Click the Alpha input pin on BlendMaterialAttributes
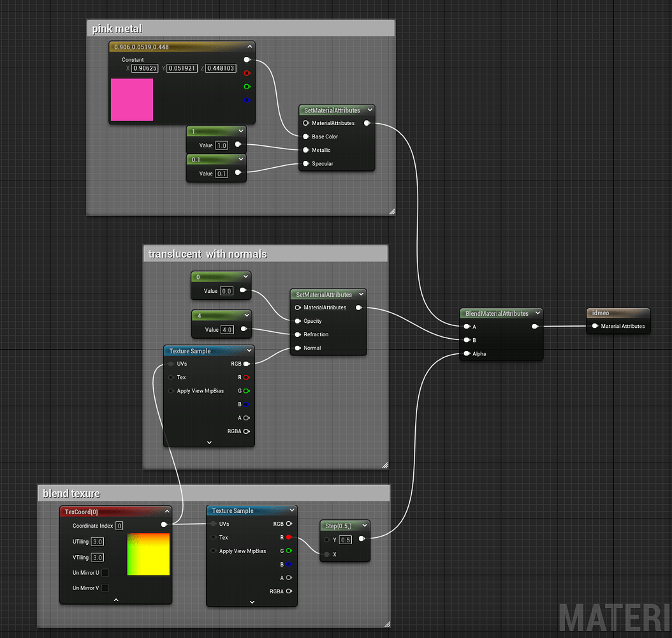The height and width of the screenshot is (638, 672). (466, 354)
